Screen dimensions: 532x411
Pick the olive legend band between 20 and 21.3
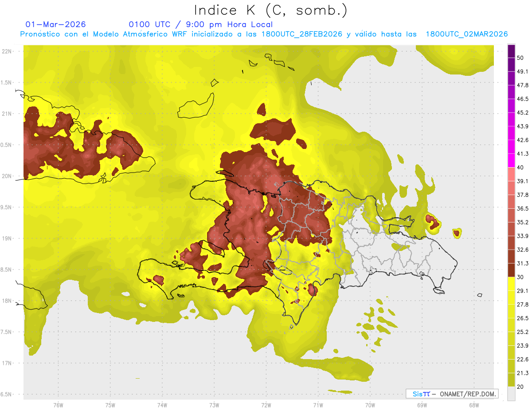[511, 380]
